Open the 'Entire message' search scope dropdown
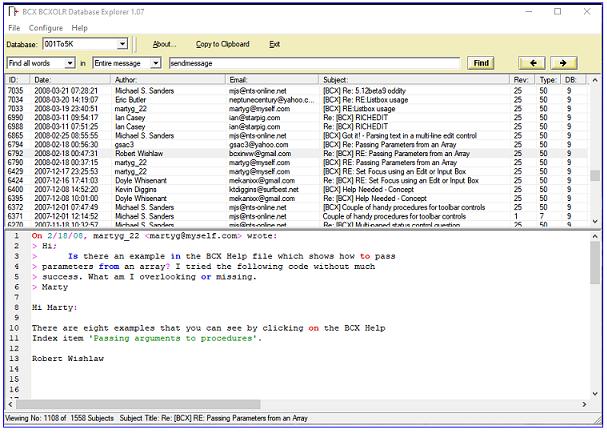Image resolution: width=607 pixels, height=433 pixels. pyautogui.click(x=155, y=63)
